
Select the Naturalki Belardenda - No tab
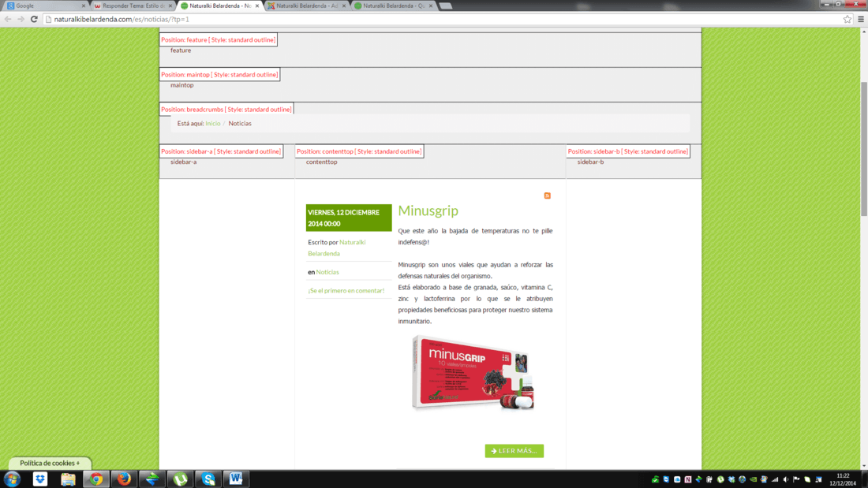click(x=219, y=6)
